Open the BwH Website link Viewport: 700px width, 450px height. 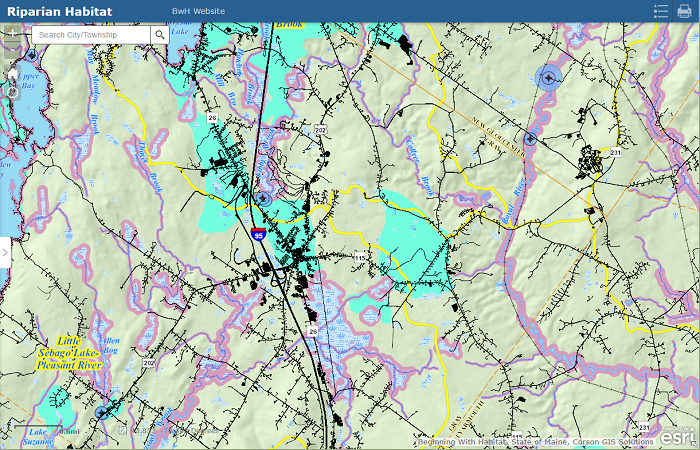[198, 11]
